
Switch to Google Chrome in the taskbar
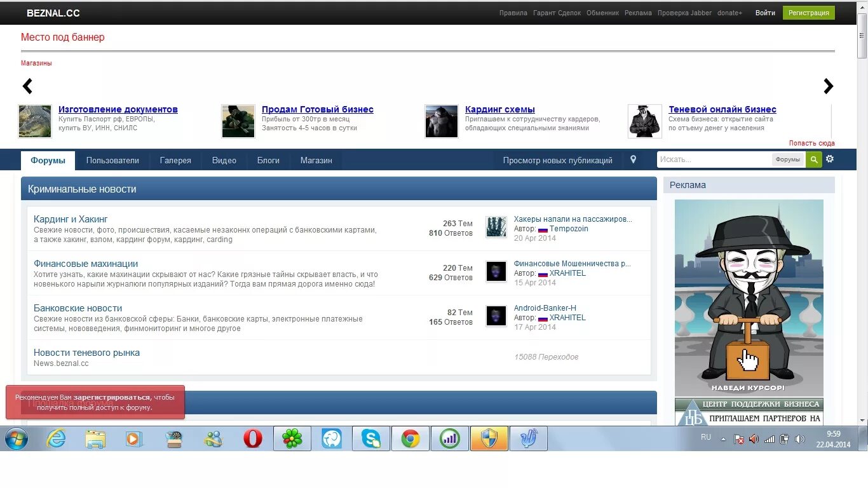(x=410, y=438)
